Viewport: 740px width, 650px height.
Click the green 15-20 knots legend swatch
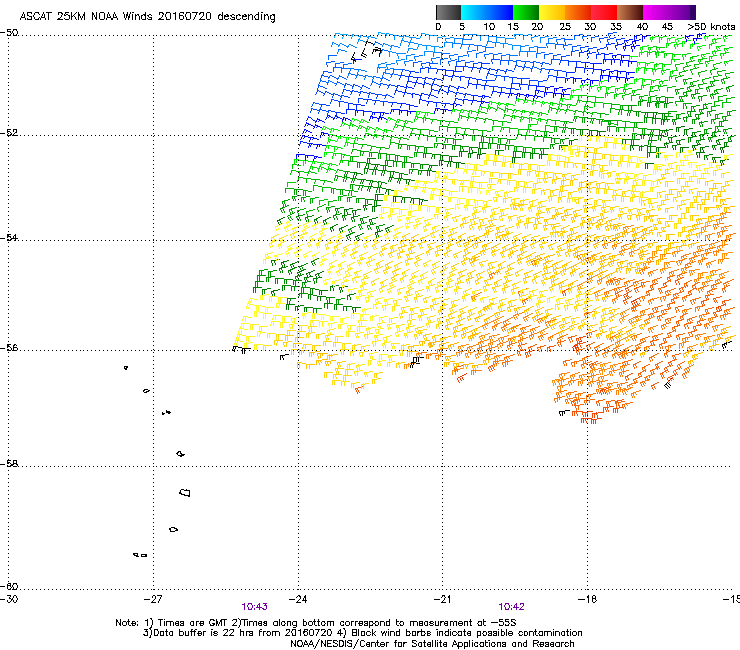(x=526, y=12)
